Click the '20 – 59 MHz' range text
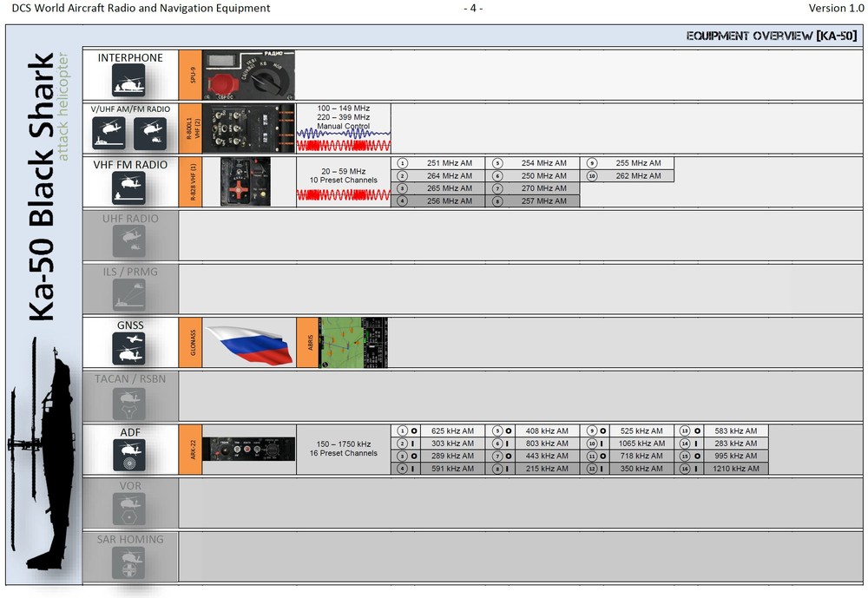Viewport: 868px width, 598px height. point(344,171)
